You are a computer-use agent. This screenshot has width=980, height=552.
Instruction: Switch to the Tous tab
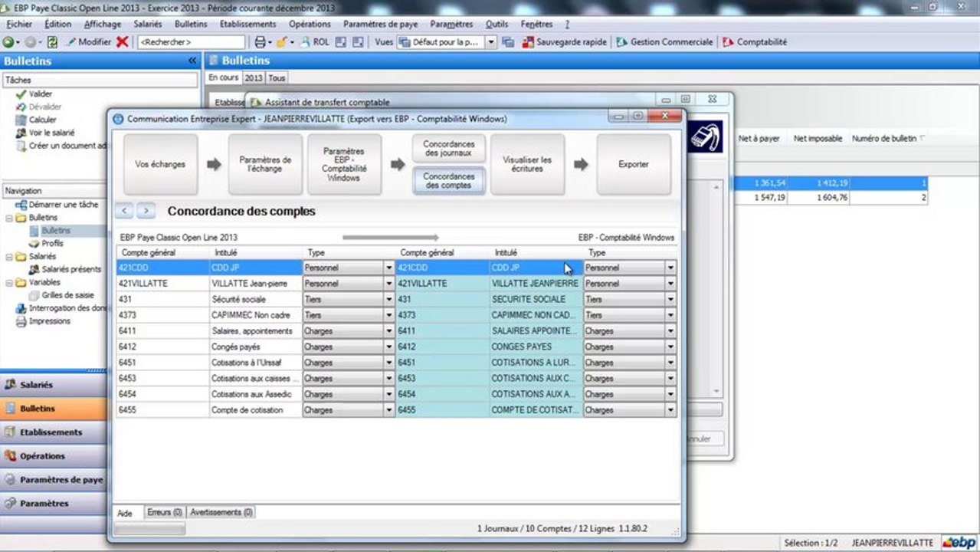click(x=277, y=77)
